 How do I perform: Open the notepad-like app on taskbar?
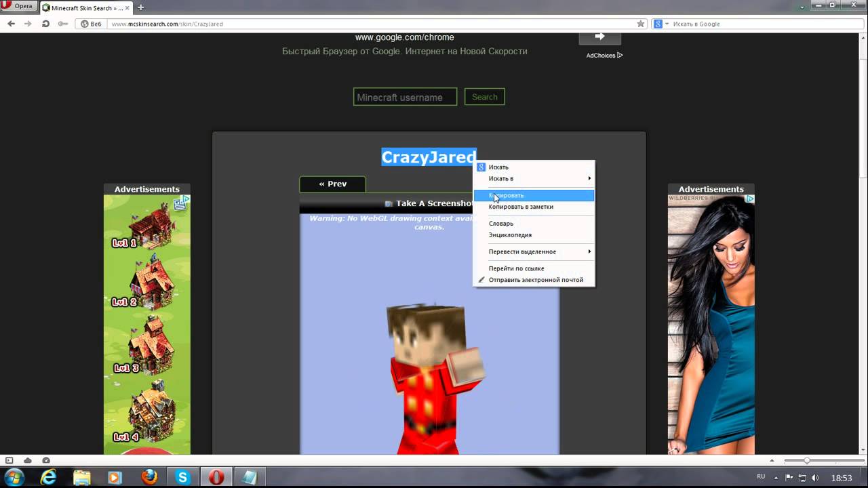coord(250,477)
